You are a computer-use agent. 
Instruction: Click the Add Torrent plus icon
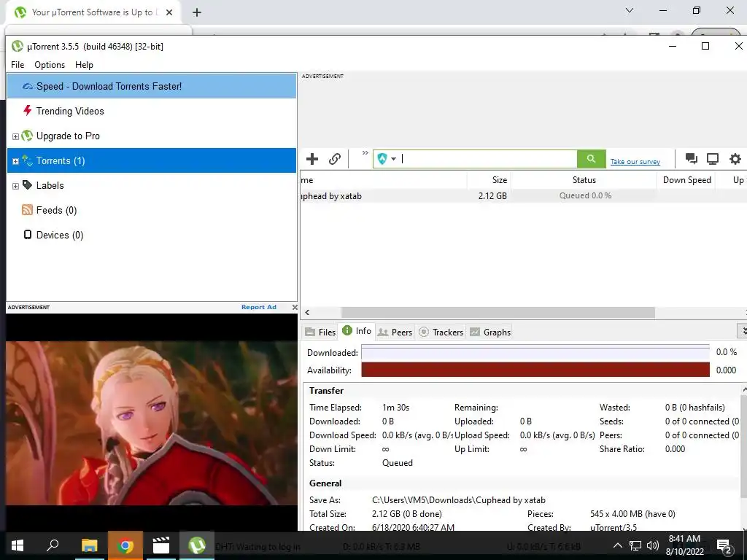[312, 158]
